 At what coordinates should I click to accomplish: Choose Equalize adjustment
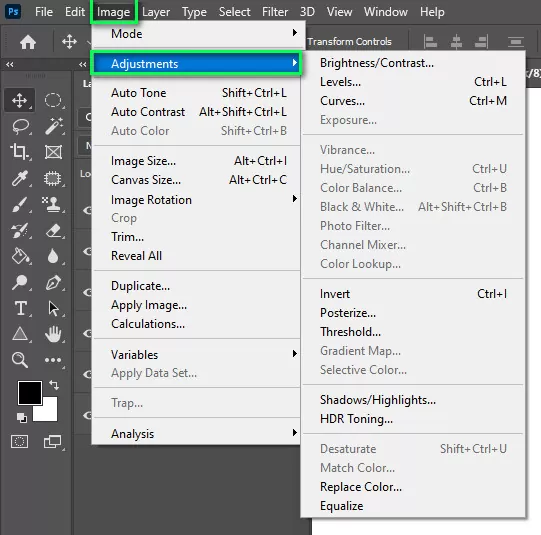tap(413, 506)
